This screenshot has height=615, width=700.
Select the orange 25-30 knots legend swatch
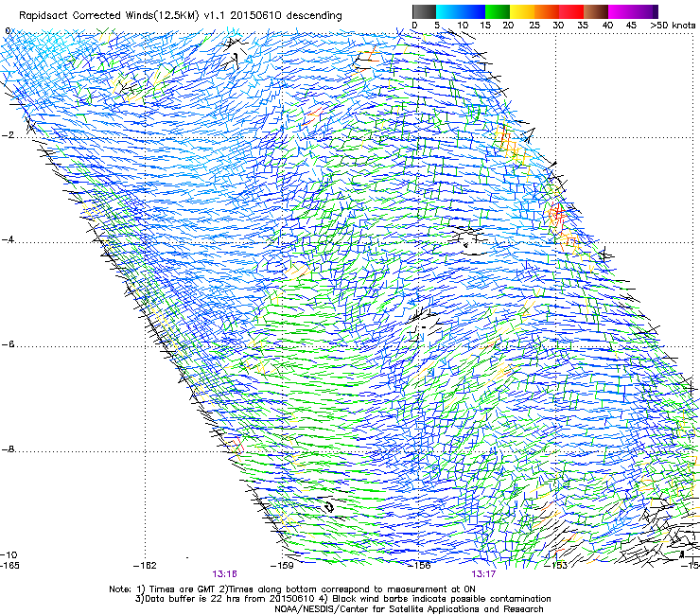[547, 11]
